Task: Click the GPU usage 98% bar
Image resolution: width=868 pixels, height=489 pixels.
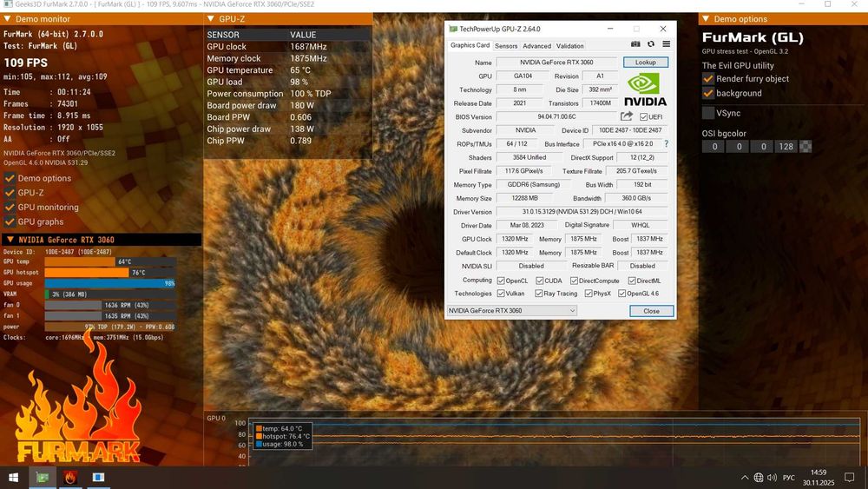Action: point(110,283)
